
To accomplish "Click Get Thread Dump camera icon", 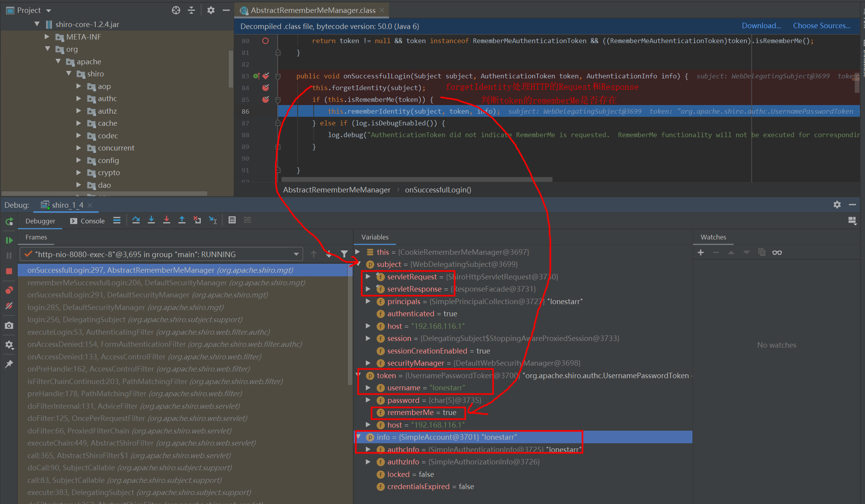I will pyautogui.click(x=9, y=325).
